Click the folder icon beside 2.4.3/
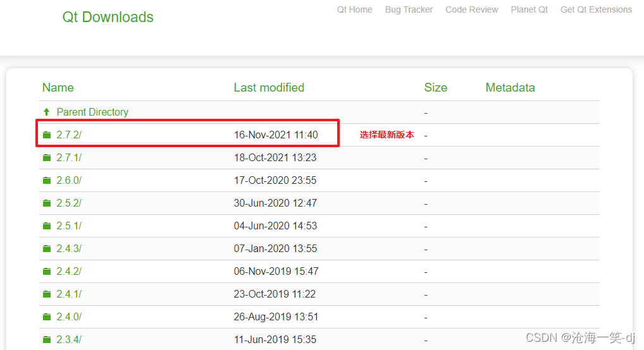The image size is (644, 350). [x=47, y=249]
